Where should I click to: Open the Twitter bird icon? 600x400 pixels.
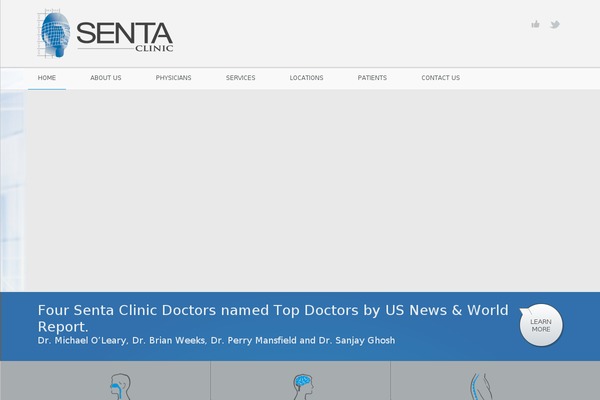click(555, 24)
